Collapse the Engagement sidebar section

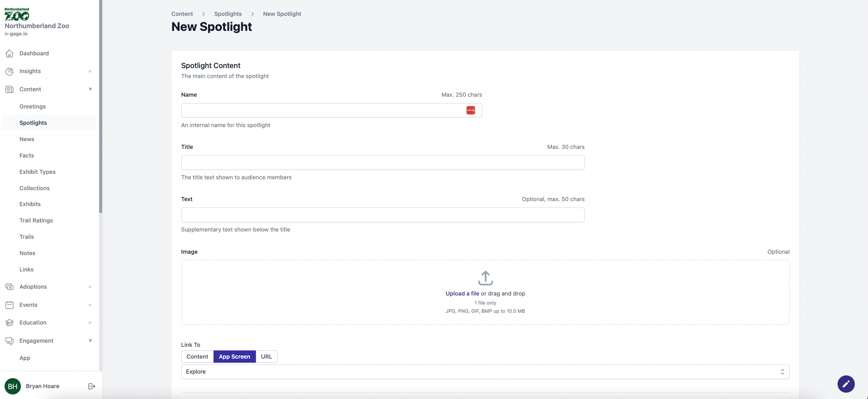(90, 341)
